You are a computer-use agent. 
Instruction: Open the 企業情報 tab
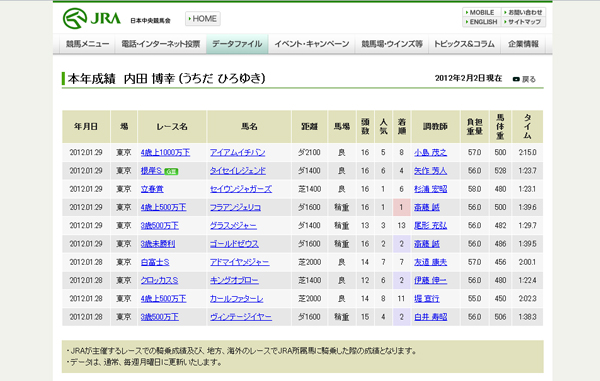[x=523, y=44]
